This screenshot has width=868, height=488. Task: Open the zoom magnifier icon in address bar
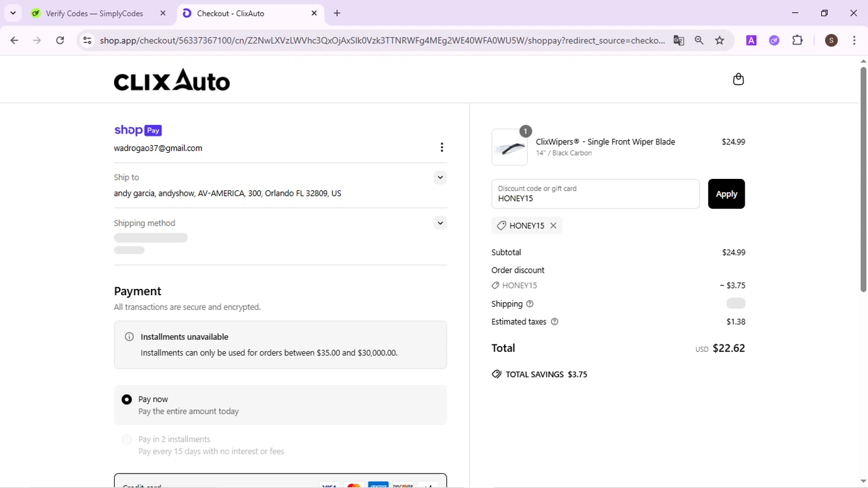click(x=699, y=41)
